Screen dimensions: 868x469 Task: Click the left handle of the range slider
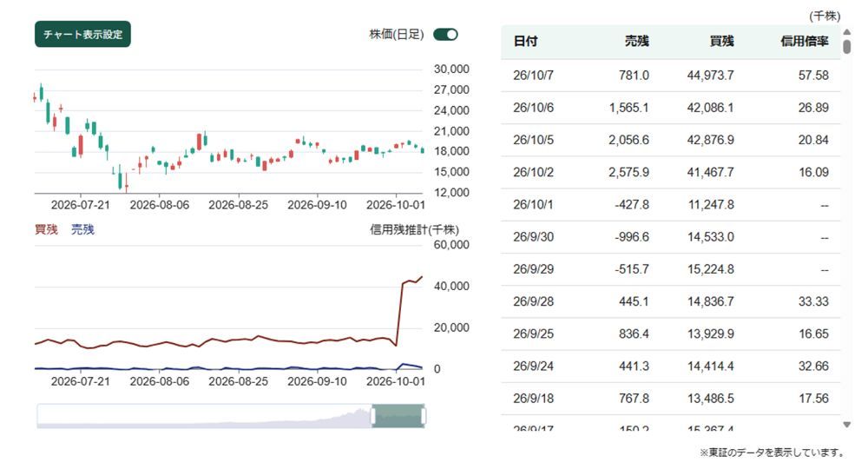point(372,416)
